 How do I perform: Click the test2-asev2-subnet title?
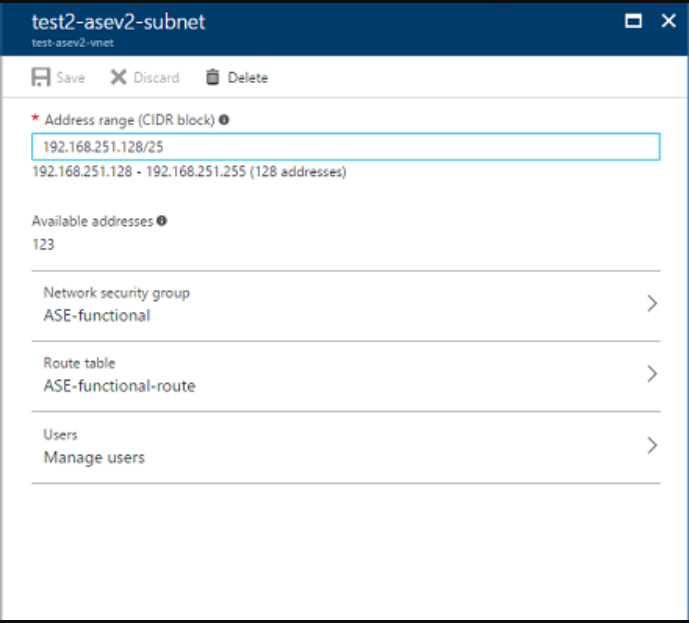pyautogui.click(x=118, y=22)
